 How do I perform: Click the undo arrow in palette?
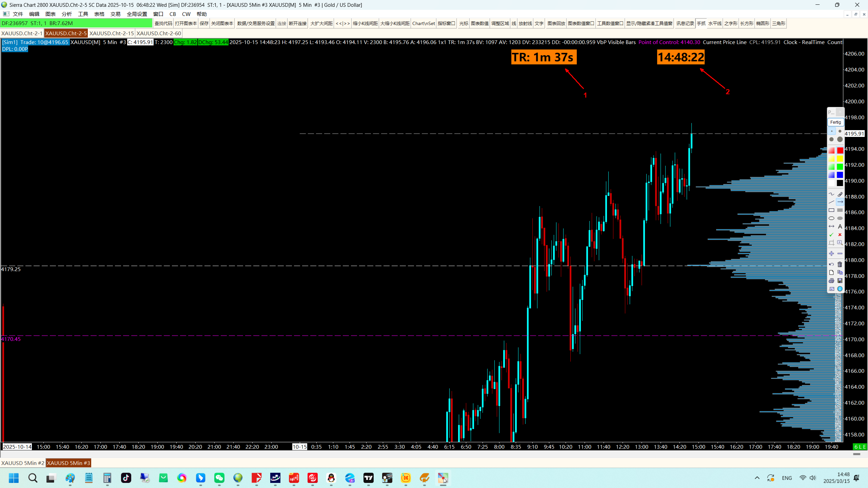coord(831,264)
